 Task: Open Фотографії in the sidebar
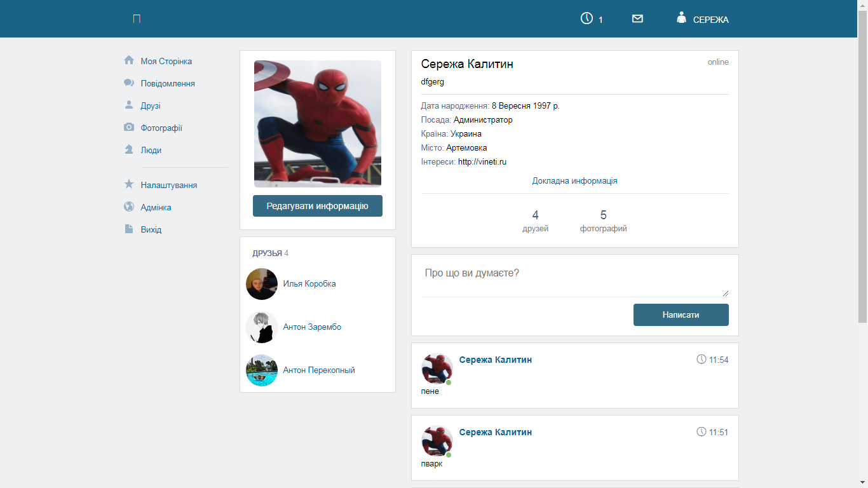(161, 128)
